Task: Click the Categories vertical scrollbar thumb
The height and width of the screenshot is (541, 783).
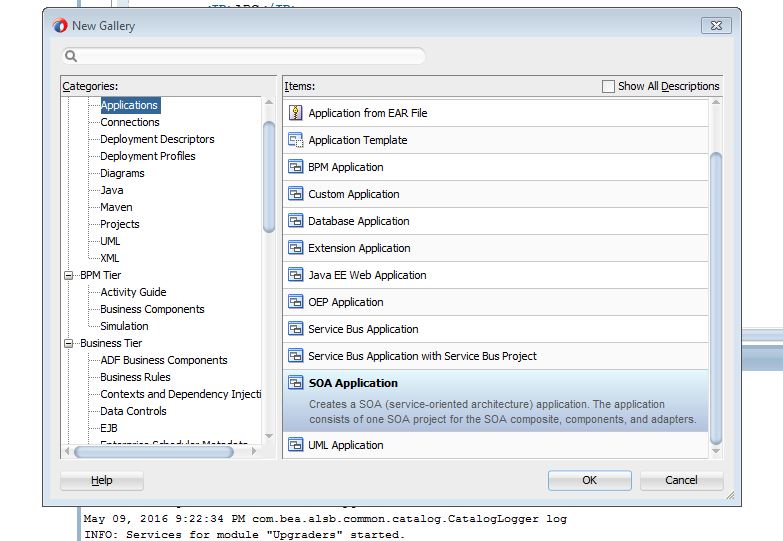Action: click(x=269, y=177)
